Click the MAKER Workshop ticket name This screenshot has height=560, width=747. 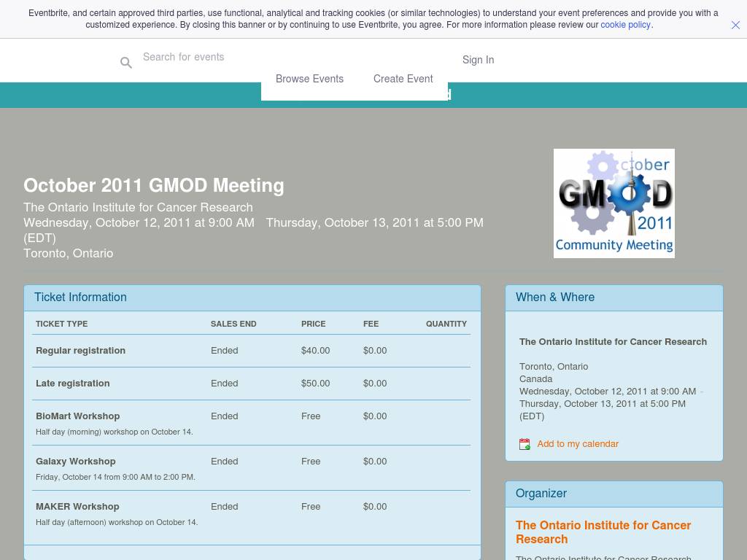pyautogui.click(x=77, y=507)
